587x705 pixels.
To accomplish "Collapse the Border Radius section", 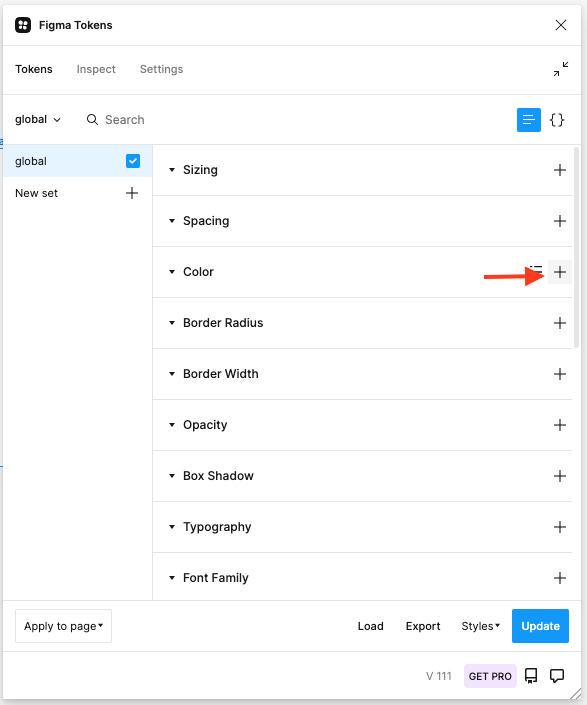I will 172,323.
